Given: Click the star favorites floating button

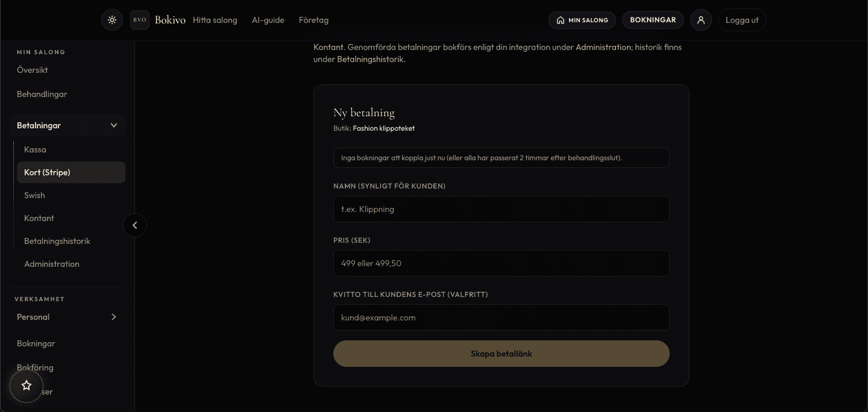Looking at the screenshot, I should 27,385.
